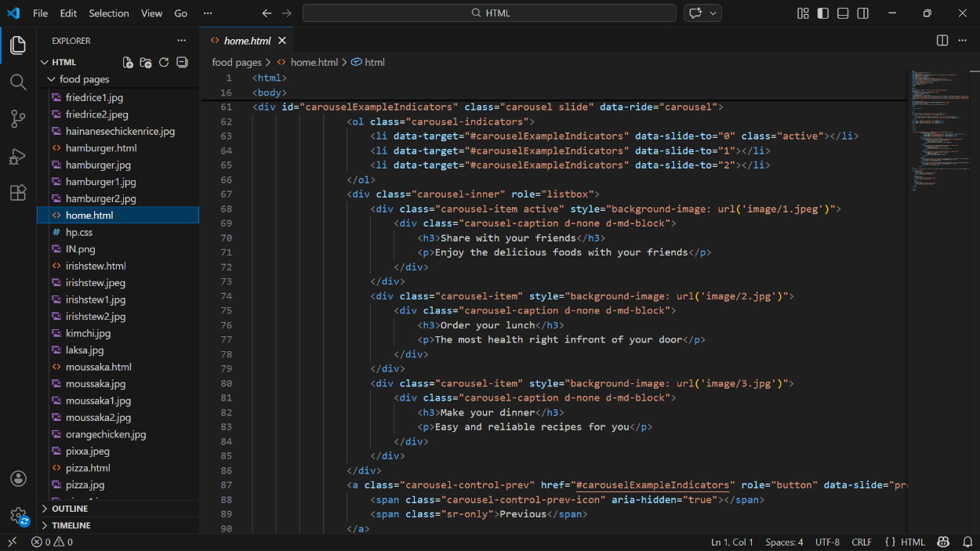Screen dimensions: 980x551
Task: Refresh the Explorer file tree
Action: point(164,63)
